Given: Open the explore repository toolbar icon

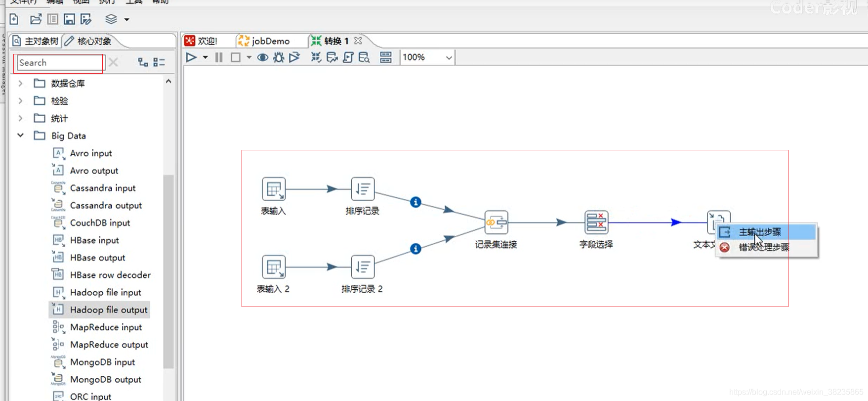Looking at the screenshot, I should point(52,19).
